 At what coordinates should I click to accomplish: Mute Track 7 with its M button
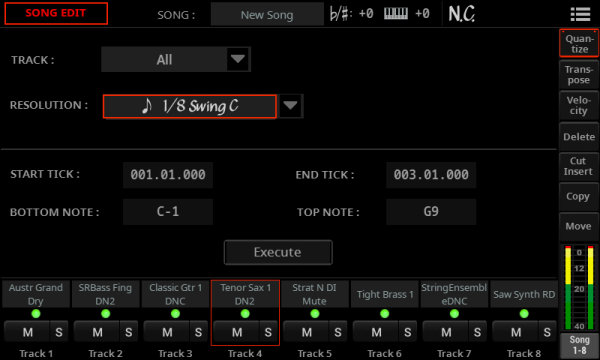[x=446, y=332]
